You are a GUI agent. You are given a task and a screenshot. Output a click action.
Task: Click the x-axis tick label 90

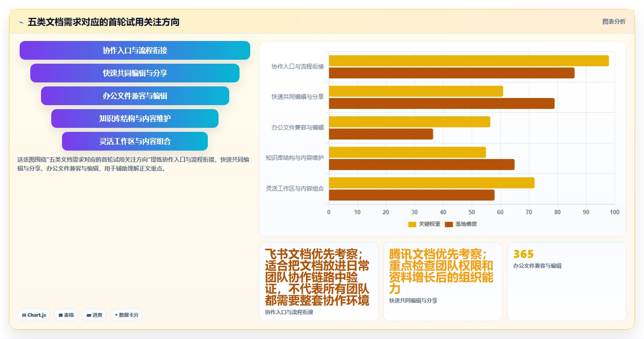(x=586, y=212)
